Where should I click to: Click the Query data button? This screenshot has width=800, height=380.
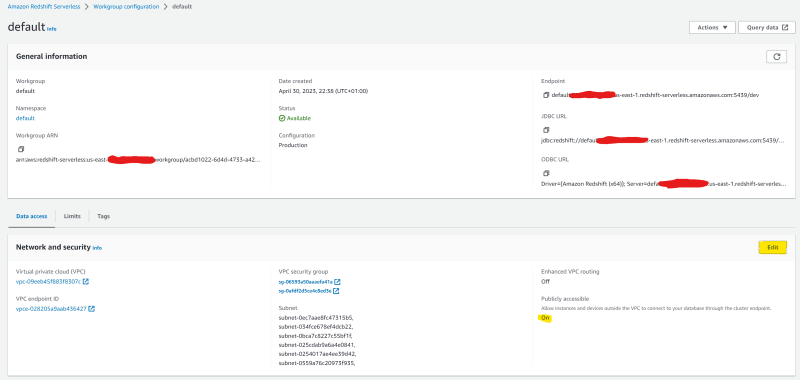tap(766, 28)
